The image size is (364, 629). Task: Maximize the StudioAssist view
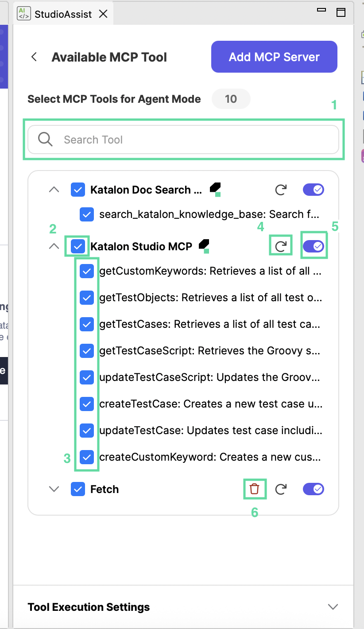pyautogui.click(x=341, y=12)
